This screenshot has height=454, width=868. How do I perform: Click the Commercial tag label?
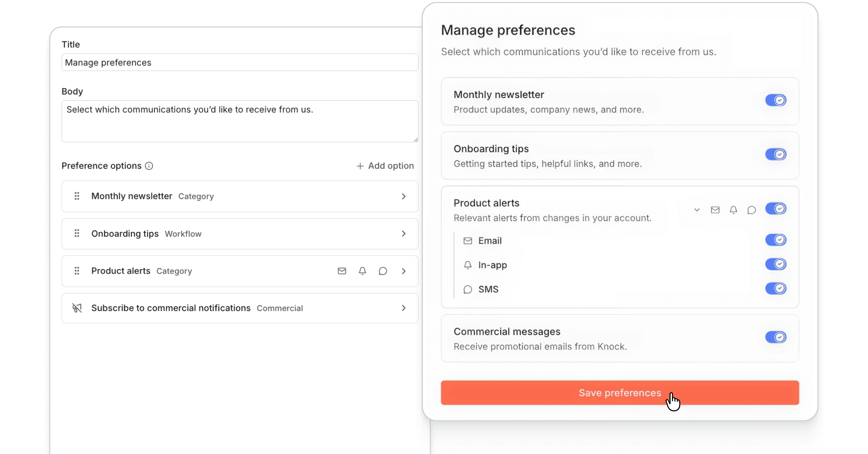[280, 308]
